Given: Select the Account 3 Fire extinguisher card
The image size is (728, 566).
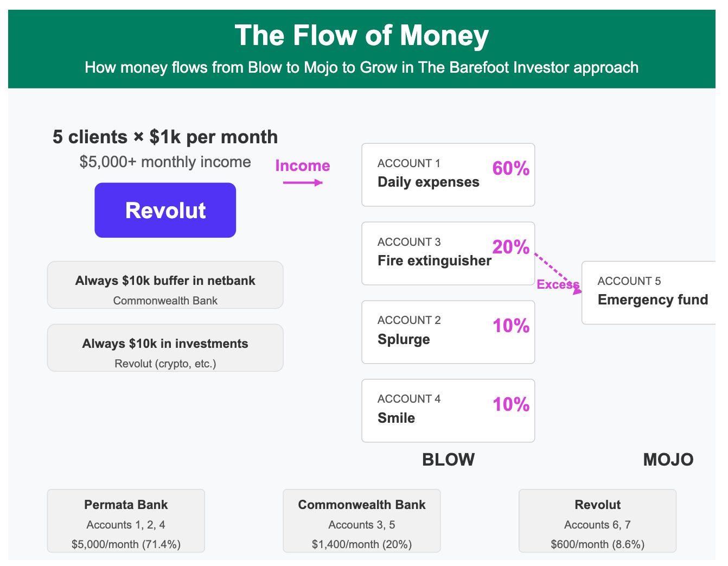Looking at the screenshot, I should pos(448,253).
